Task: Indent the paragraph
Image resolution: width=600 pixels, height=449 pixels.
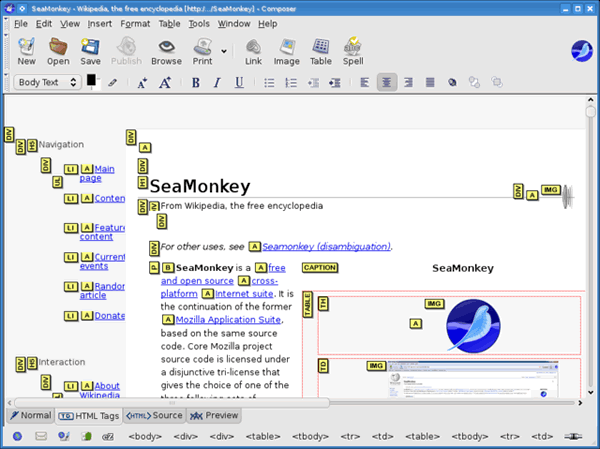Action: (335, 83)
